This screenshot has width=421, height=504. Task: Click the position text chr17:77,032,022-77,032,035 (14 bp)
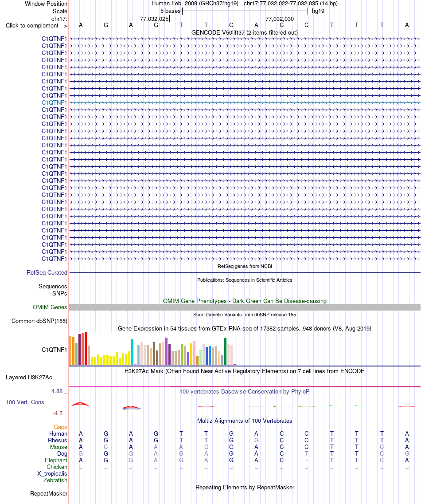pos(291,4)
